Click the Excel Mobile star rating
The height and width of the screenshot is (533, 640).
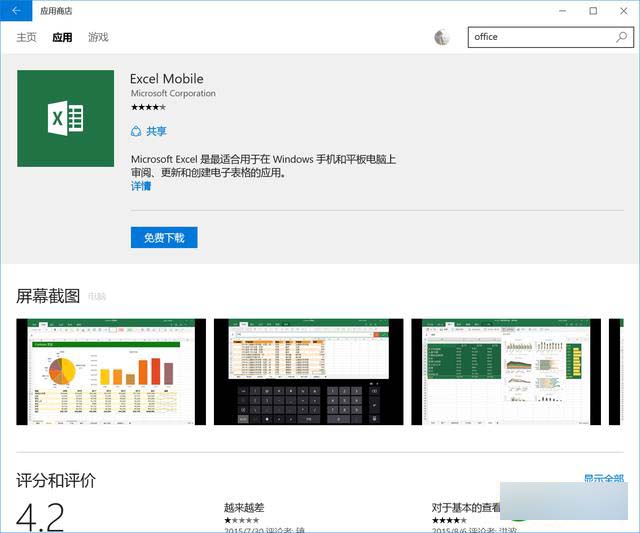click(x=148, y=107)
